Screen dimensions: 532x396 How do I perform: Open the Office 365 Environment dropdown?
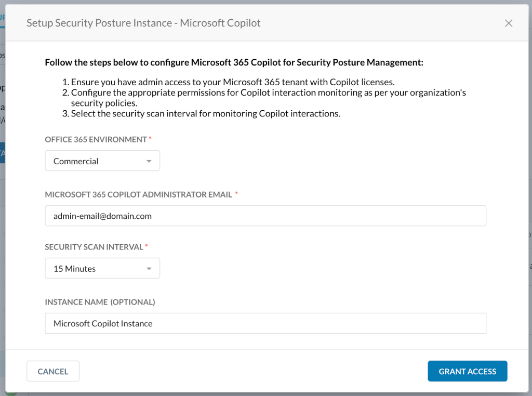tap(102, 161)
